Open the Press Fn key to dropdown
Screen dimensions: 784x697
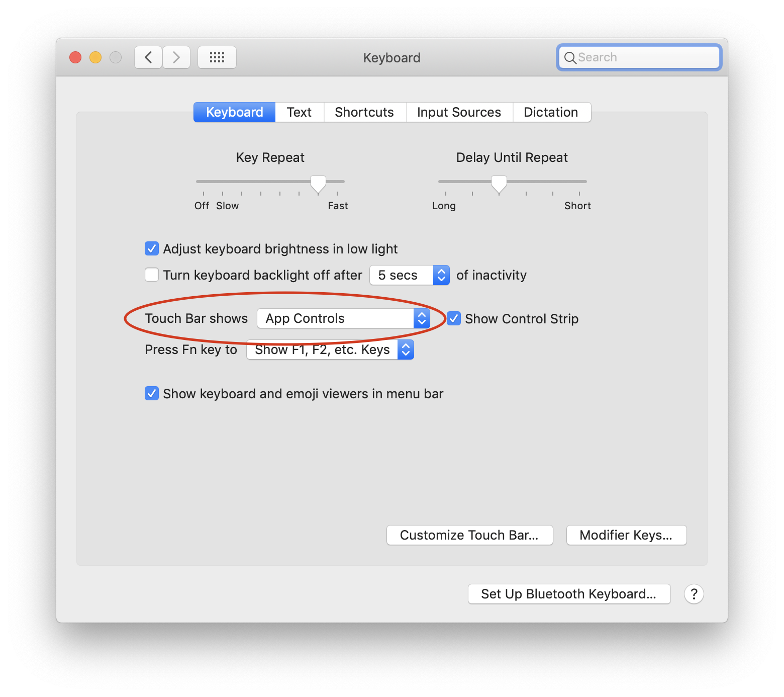330,349
